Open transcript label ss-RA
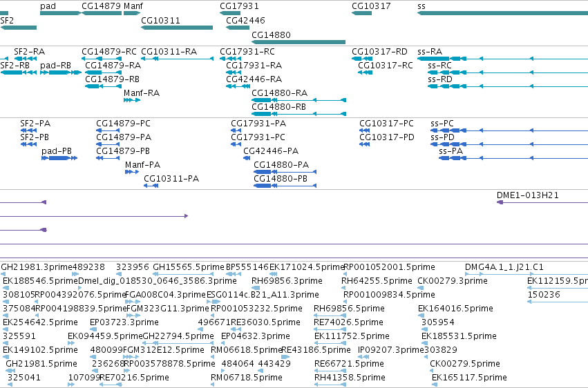588x388 pixels. [430, 51]
